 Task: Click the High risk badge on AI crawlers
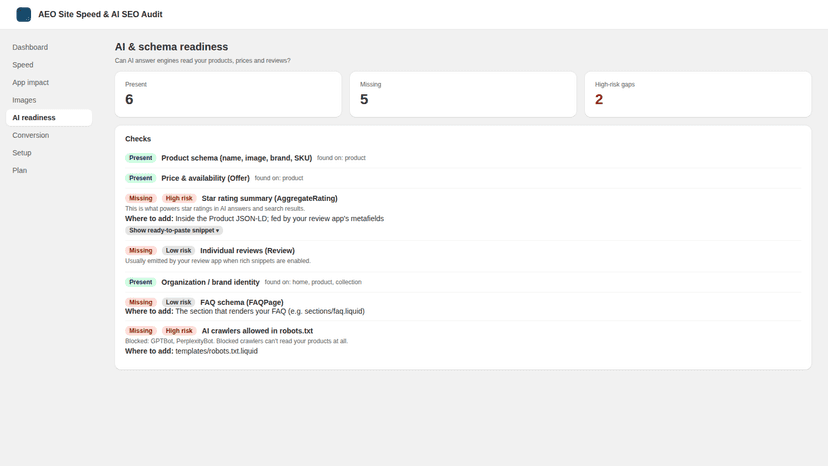(179, 331)
